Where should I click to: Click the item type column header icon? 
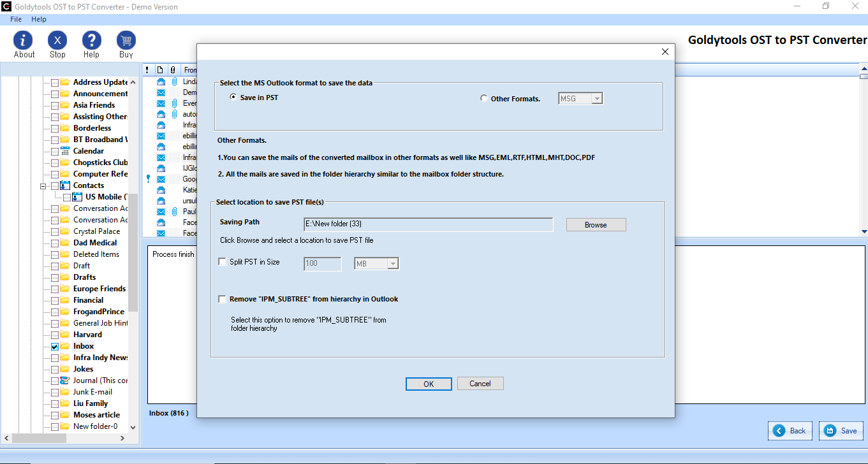160,70
